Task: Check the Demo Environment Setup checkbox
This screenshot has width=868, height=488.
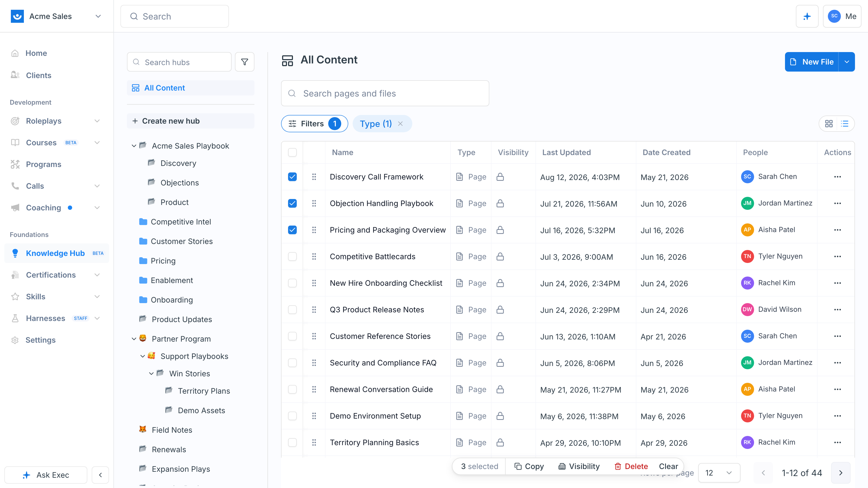Action: click(292, 416)
